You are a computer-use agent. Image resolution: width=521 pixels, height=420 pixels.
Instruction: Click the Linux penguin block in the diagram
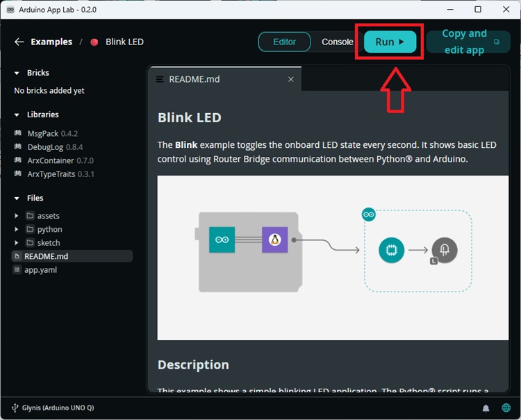pyautogui.click(x=274, y=240)
